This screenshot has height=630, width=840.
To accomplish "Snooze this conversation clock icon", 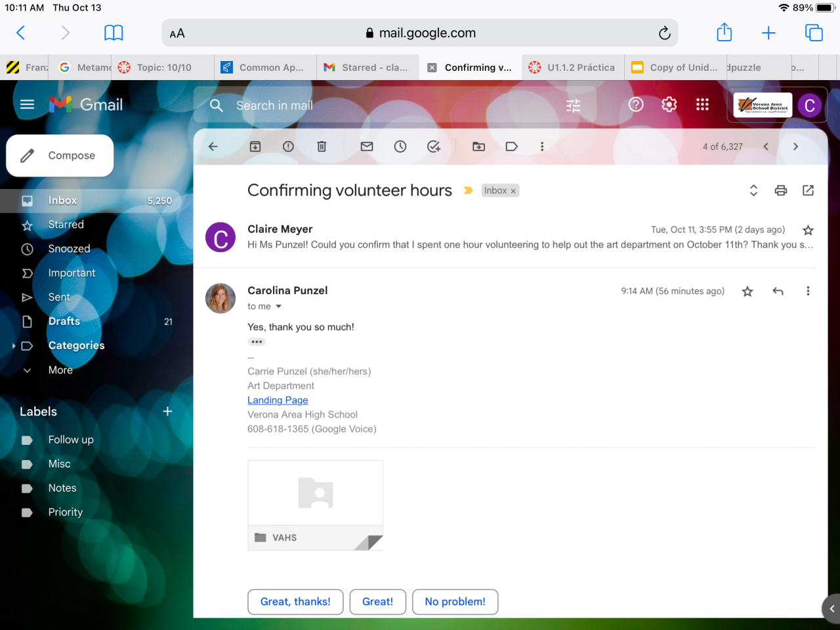I will click(x=400, y=146).
